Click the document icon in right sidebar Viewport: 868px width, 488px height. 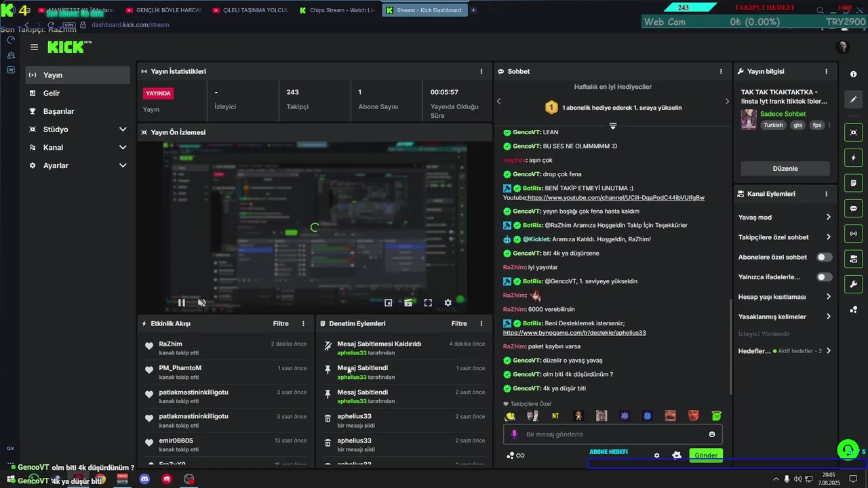click(x=853, y=183)
